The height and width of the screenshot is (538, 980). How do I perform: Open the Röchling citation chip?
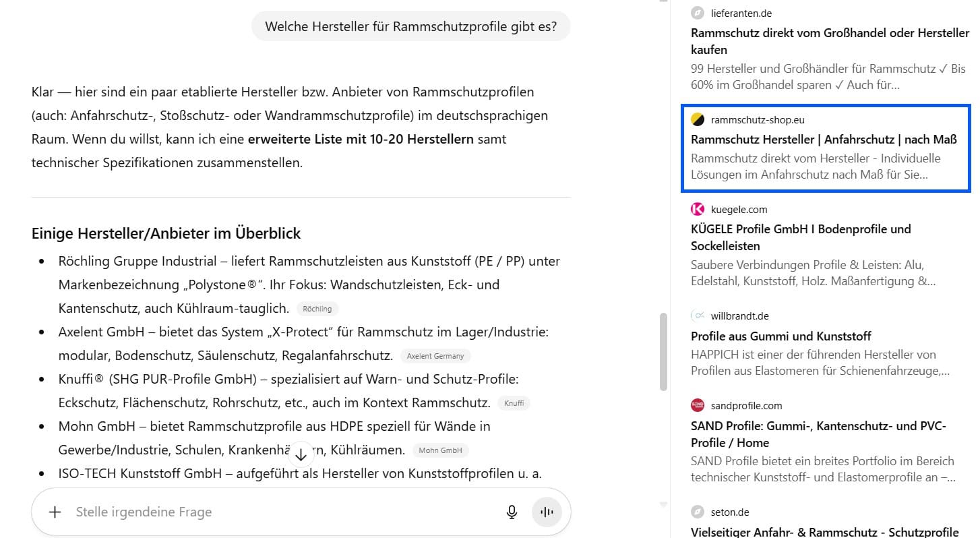[x=317, y=309]
